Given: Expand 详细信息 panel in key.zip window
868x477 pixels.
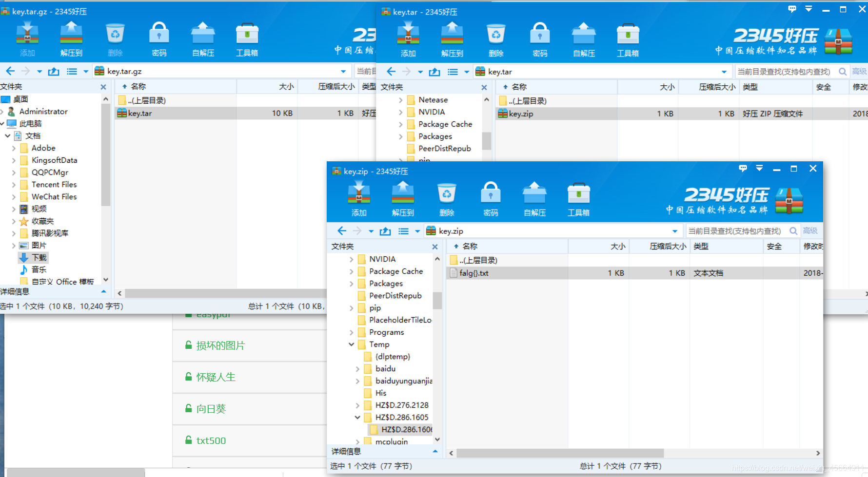Looking at the screenshot, I should pyautogui.click(x=435, y=451).
